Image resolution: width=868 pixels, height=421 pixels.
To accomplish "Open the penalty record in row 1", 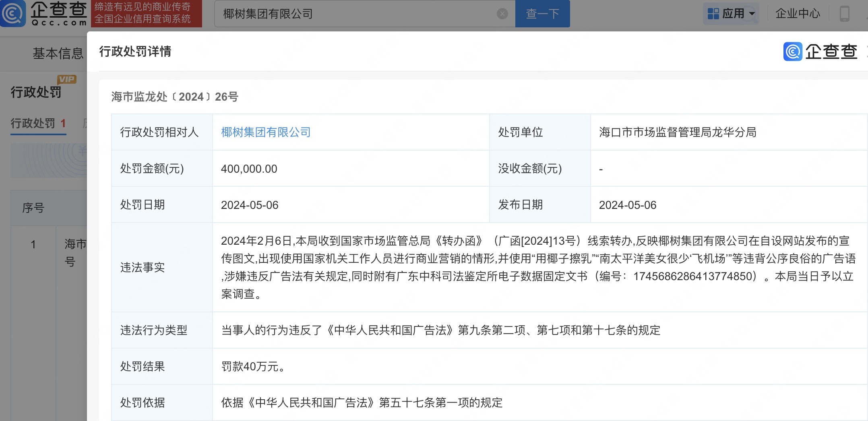I will 75,252.
